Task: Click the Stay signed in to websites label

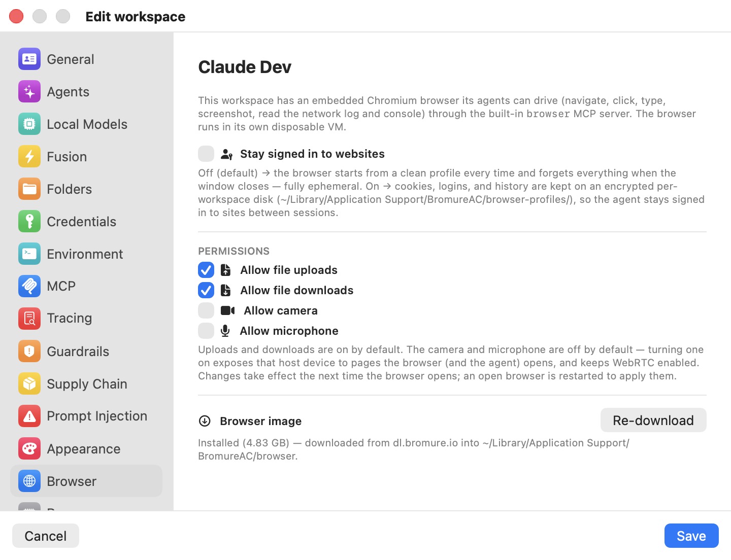Action: tap(312, 154)
